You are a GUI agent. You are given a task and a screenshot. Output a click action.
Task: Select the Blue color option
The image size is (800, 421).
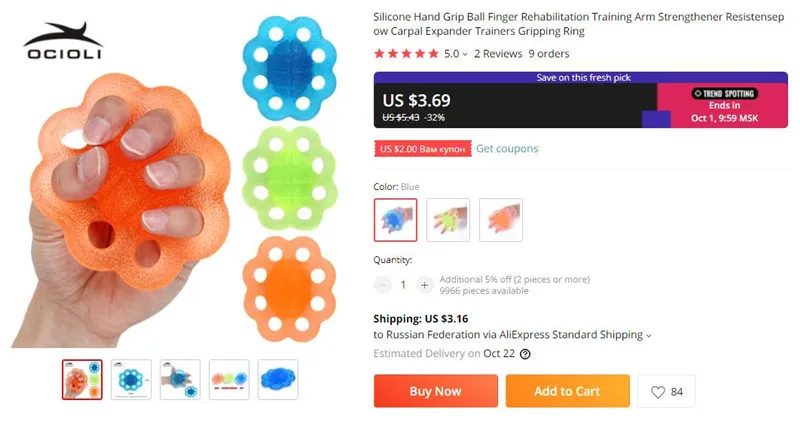(395, 220)
